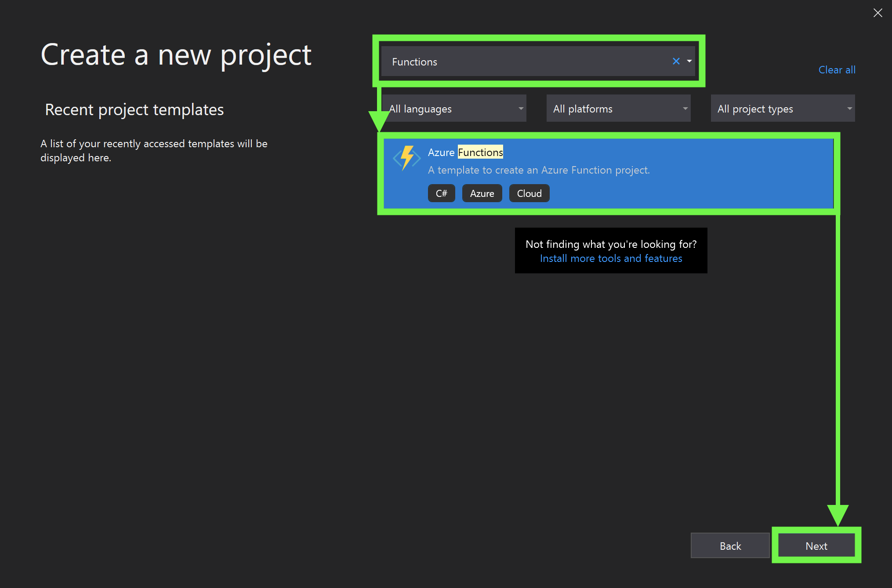Viewport: 892px width, 588px height.
Task: Open Install more tools and features link
Action: 611,258
